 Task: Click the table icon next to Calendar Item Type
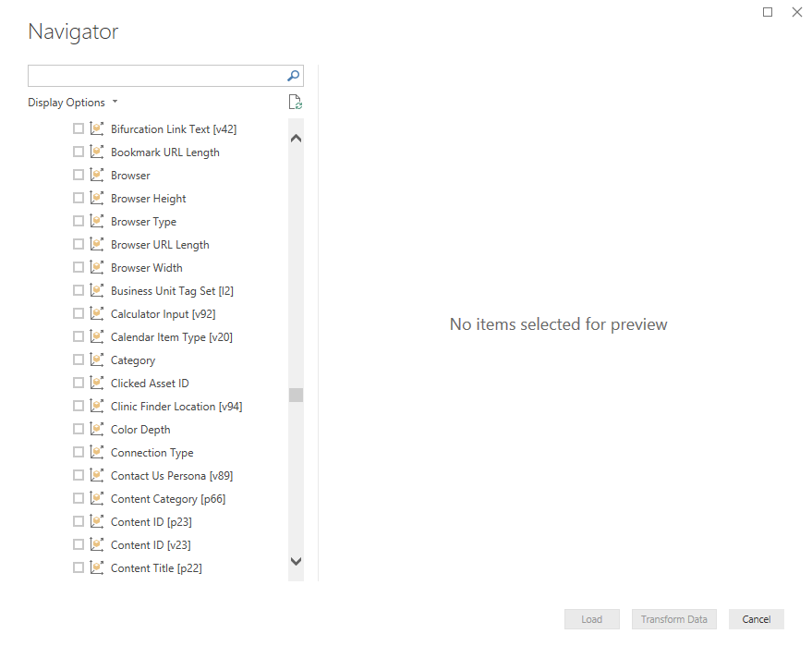click(97, 336)
